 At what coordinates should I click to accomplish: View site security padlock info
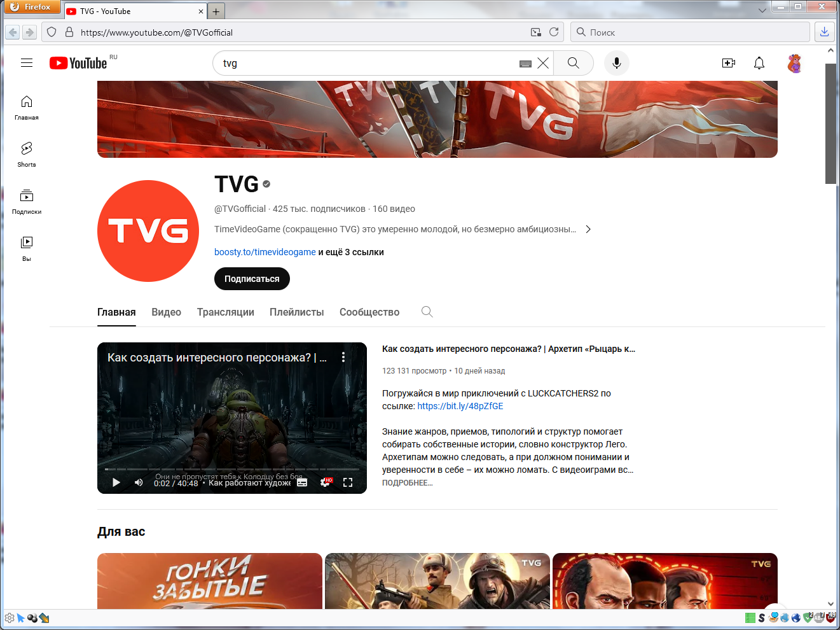[69, 32]
